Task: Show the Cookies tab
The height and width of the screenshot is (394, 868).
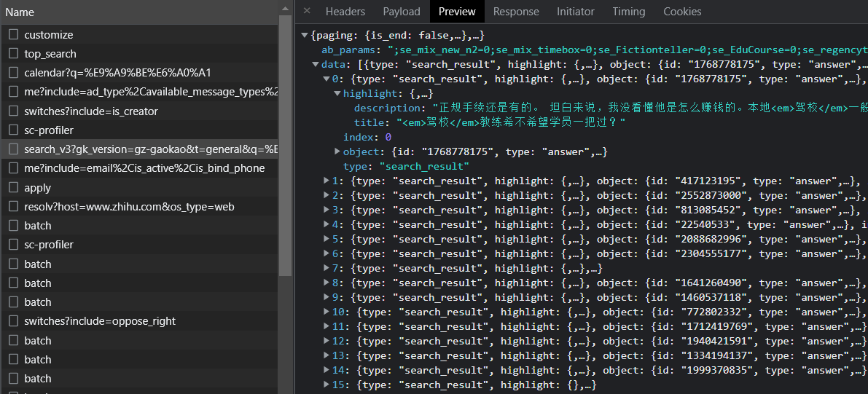Action: 682,12
